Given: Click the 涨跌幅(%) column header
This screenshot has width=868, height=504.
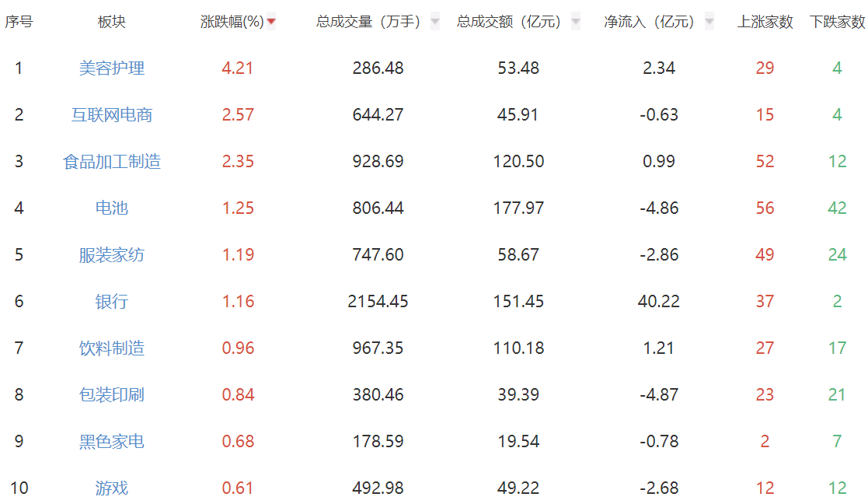Looking at the screenshot, I should pos(232,23).
